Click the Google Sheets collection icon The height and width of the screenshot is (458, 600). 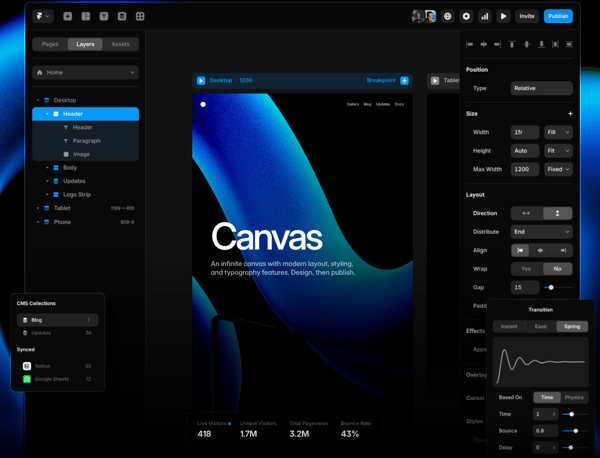tap(27, 379)
